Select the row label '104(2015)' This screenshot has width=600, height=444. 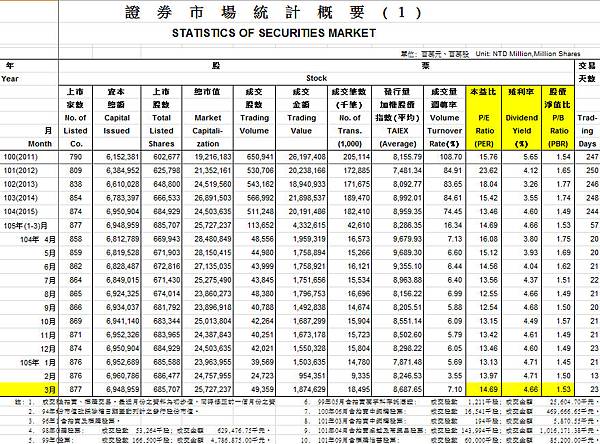pyautogui.click(x=21, y=212)
